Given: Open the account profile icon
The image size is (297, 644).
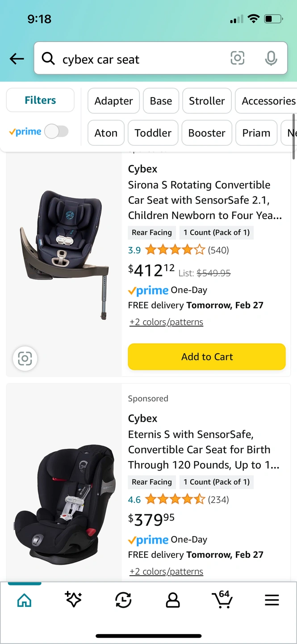Looking at the screenshot, I should (x=172, y=600).
